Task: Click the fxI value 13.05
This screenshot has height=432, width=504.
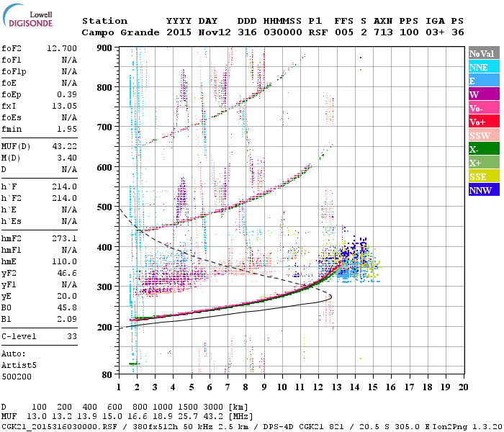Action: (64, 106)
